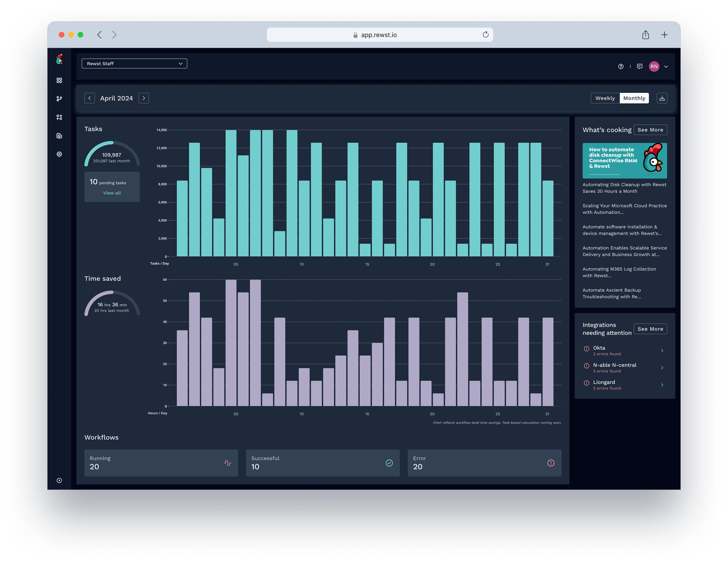
Task: Switch to the Monthly view
Action: pyautogui.click(x=634, y=98)
